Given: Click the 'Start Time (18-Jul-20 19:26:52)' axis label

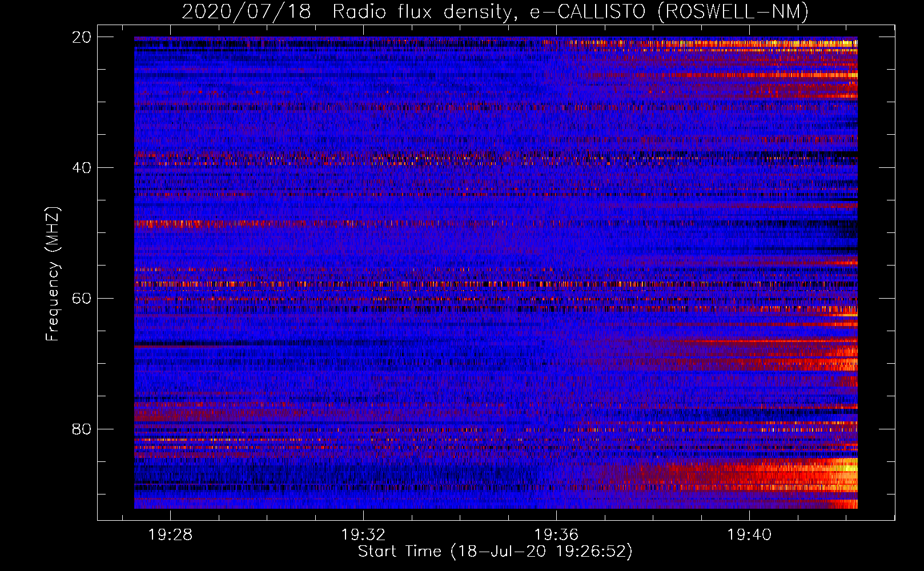Looking at the screenshot, I should (x=495, y=552).
